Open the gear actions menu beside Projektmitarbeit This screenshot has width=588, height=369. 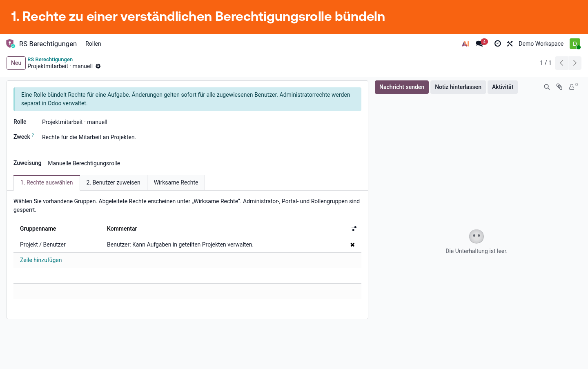coord(98,66)
